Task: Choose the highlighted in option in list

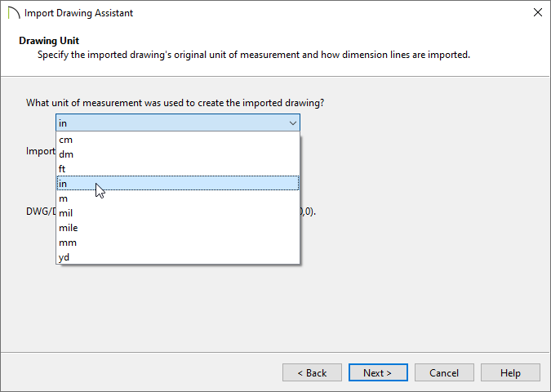Action: click(x=178, y=183)
